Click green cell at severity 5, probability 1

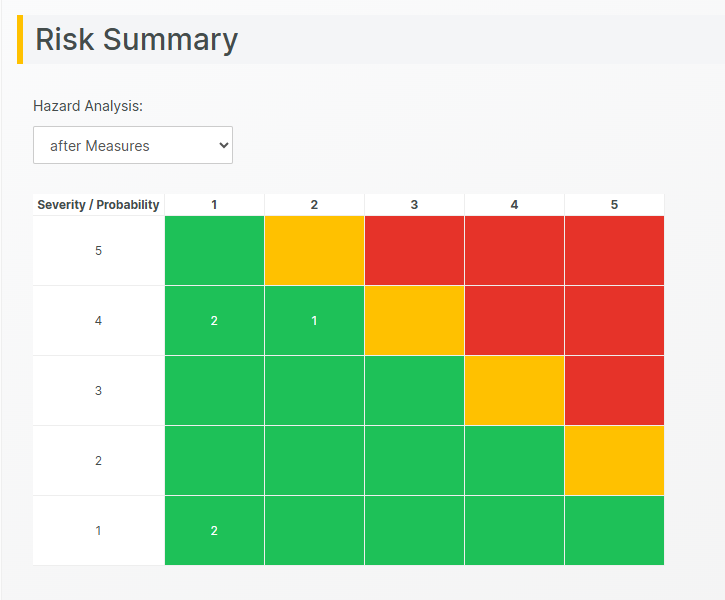point(214,251)
